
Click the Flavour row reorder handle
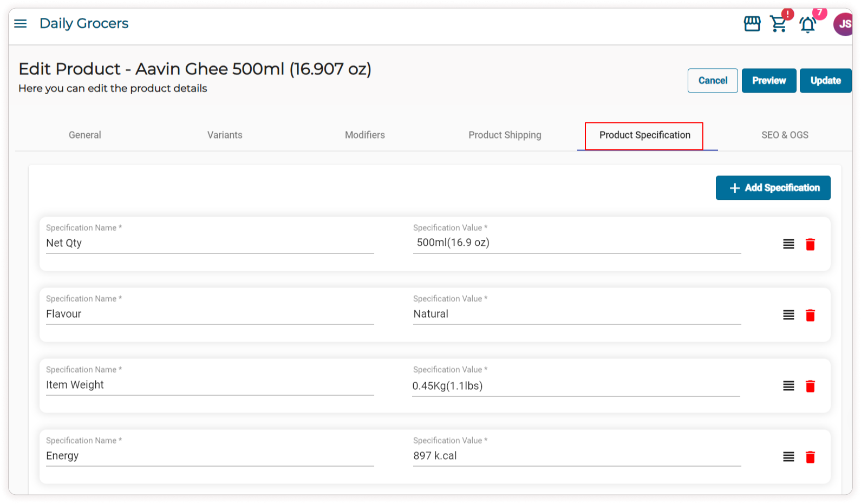pos(788,315)
